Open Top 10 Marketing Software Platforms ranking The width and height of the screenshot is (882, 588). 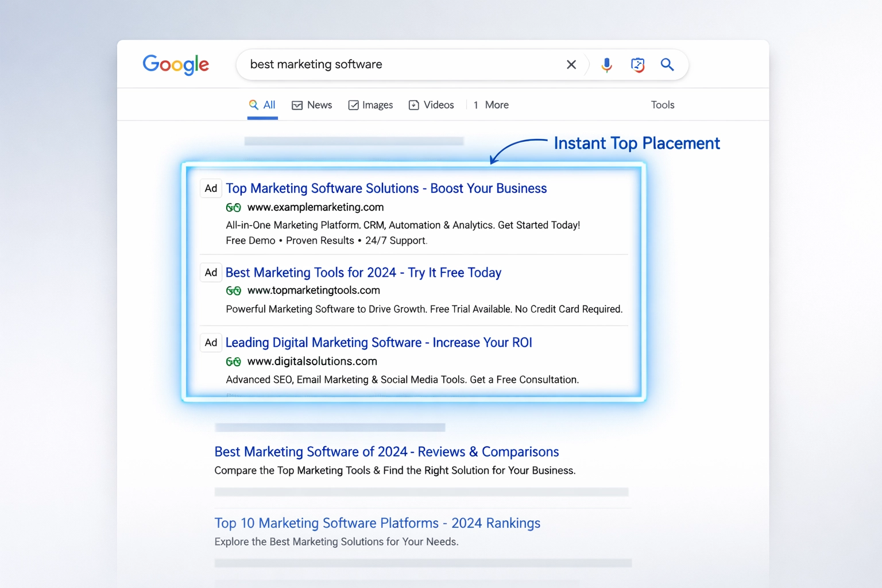click(377, 523)
